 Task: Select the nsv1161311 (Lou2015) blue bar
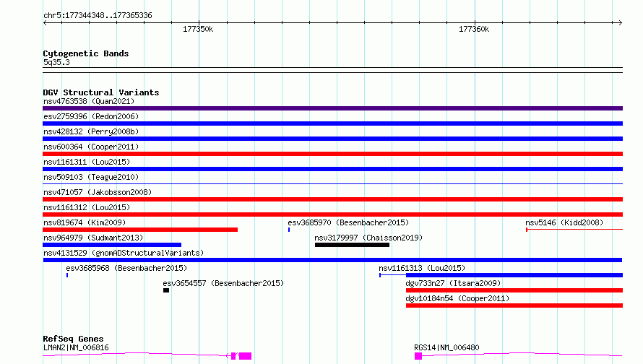pos(332,169)
